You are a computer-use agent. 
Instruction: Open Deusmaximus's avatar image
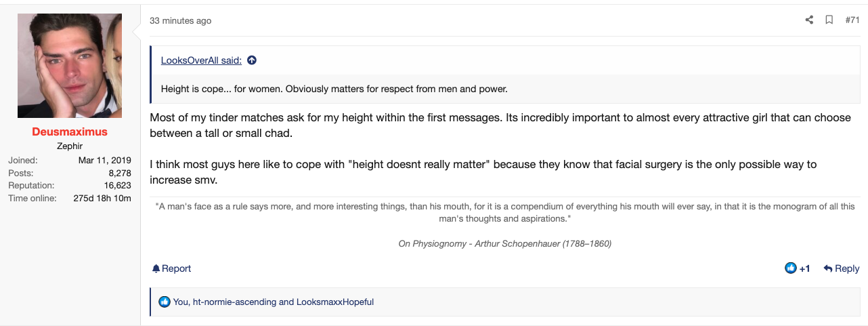[70, 66]
